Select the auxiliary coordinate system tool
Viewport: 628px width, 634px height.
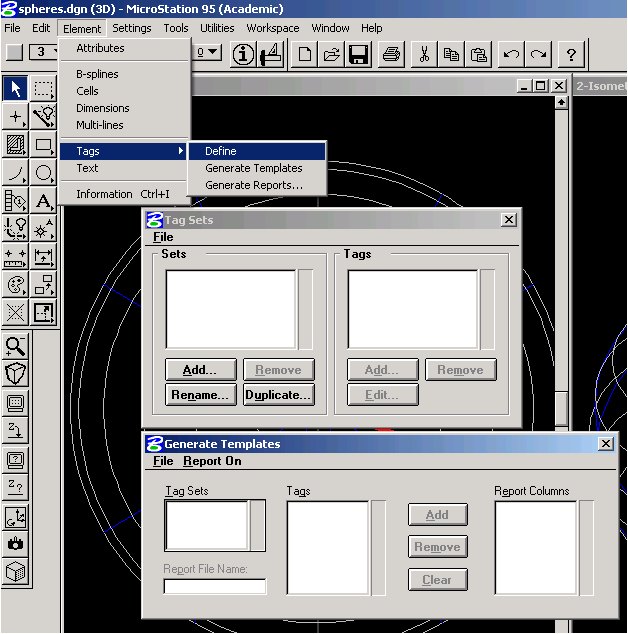click(x=15, y=516)
